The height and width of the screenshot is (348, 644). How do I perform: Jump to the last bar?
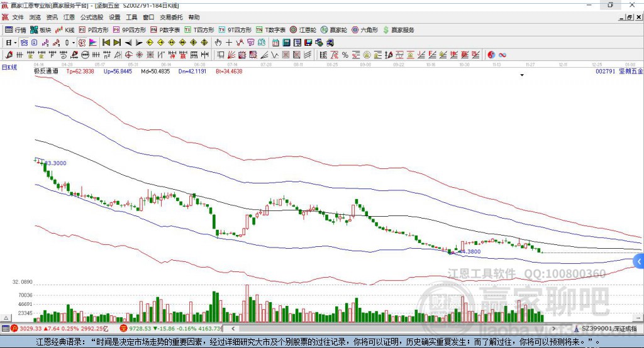(117, 43)
